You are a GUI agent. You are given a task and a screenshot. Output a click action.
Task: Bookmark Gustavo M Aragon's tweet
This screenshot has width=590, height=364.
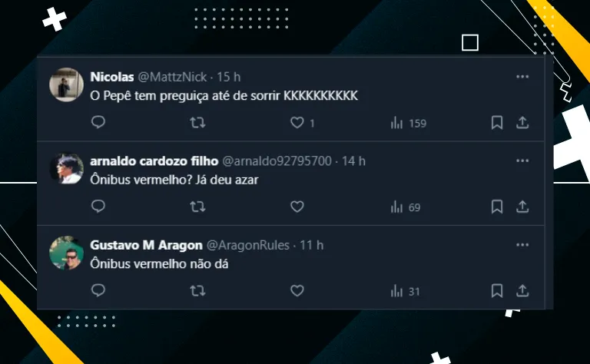497,291
